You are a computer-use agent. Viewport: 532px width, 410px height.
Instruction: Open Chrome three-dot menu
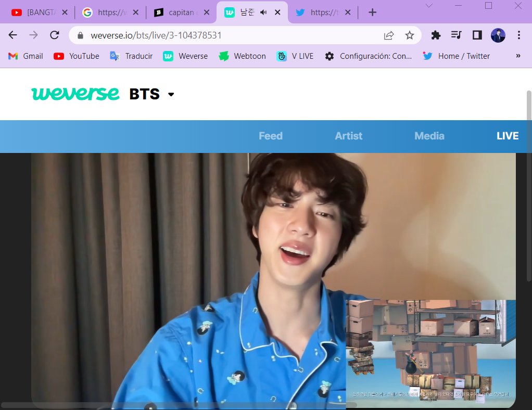519,35
